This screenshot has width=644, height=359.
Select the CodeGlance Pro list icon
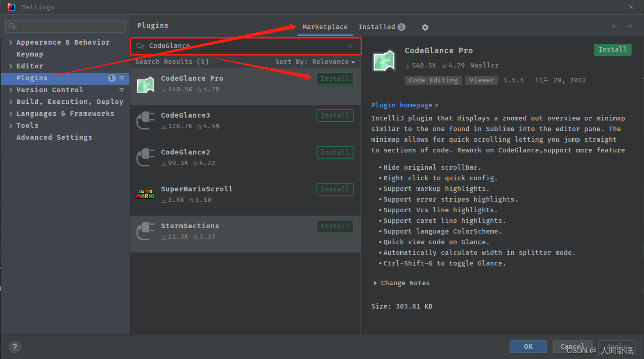click(x=145, y=85)
